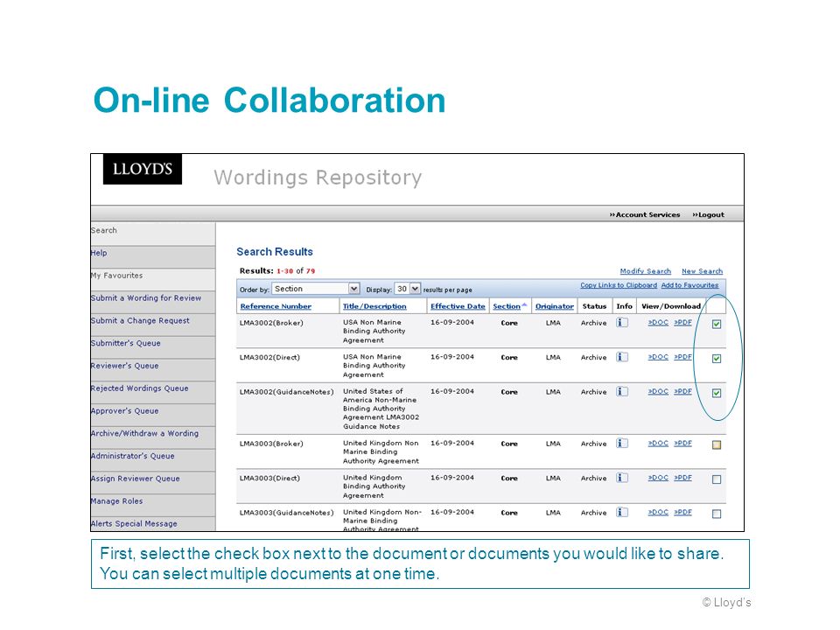Uncheck the LMA3002(GuidanceNotes) checkbox

click(x=717, y=393)
